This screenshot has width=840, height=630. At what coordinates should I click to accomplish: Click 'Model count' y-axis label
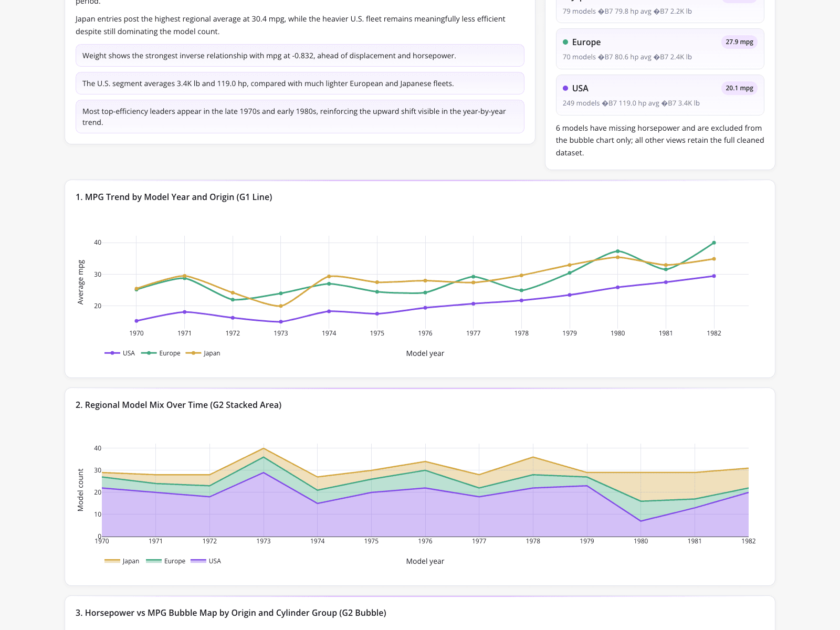(80, 490)
